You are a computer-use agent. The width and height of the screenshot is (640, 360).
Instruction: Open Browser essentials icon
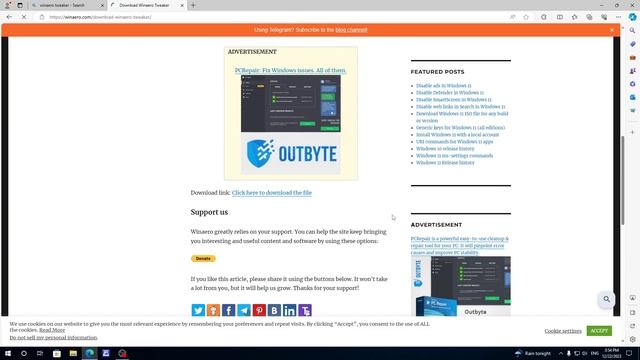(604, 17)
